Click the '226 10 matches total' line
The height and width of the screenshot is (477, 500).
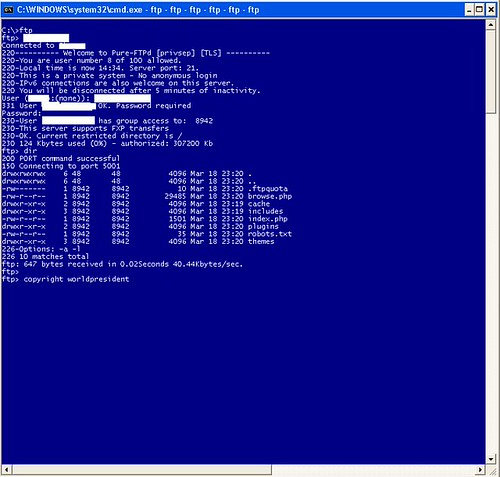click(45, 256)
